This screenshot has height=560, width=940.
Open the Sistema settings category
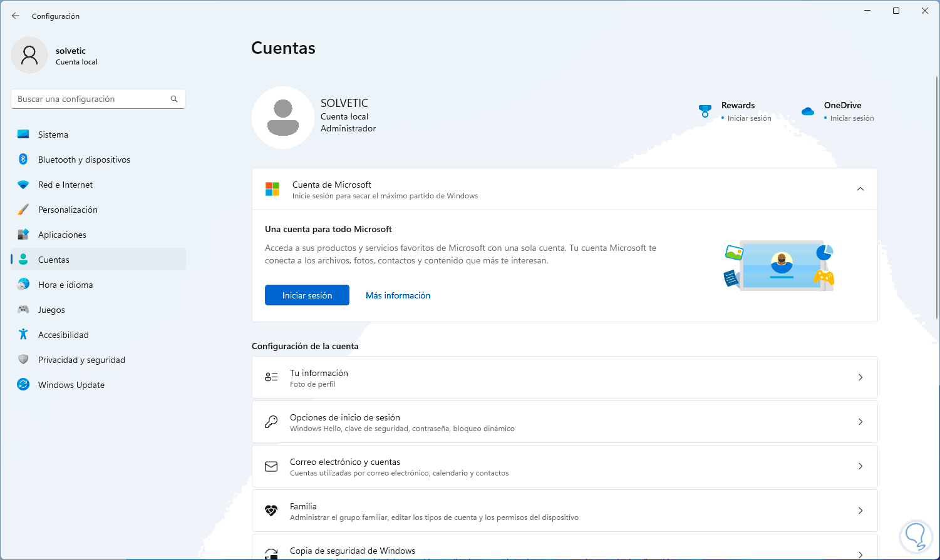(x=98, y=135)
